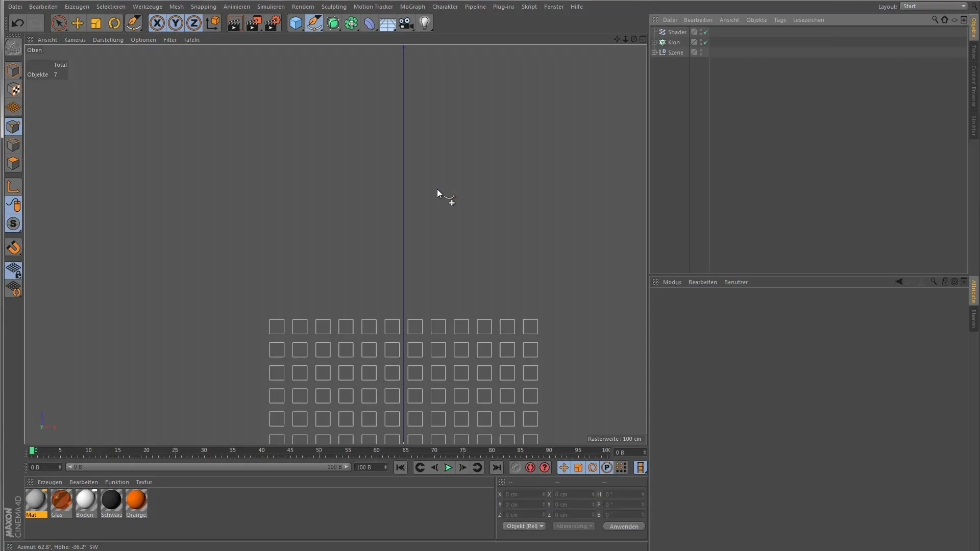Toggle the Shader object's green enable checkmark
The image size is (980, 551).
pos(706,32)
